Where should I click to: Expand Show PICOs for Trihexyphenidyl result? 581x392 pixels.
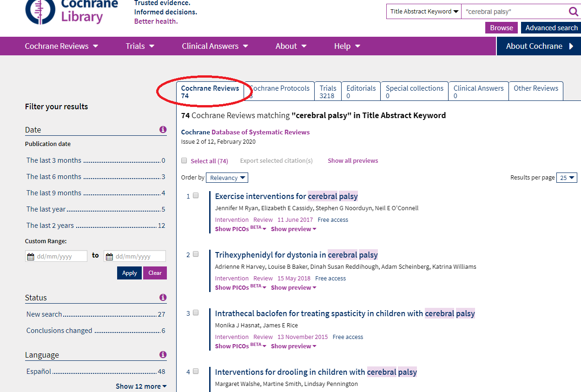pos(241,287)
